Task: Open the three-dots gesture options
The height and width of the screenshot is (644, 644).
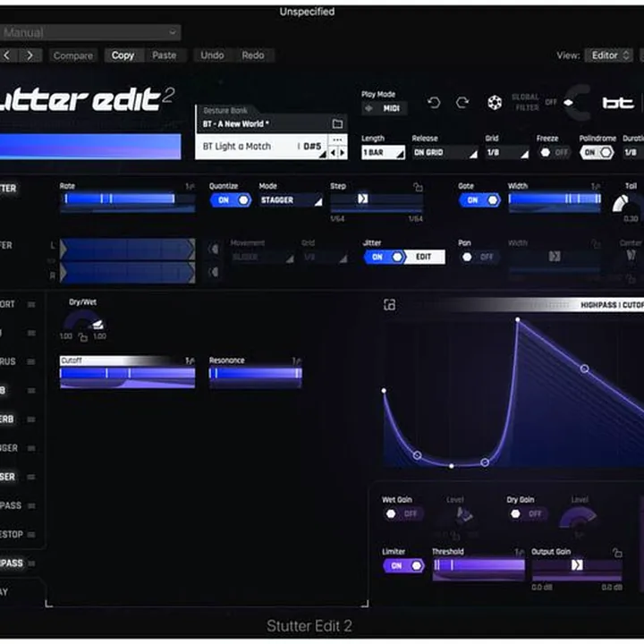Action: tap(337, 140)
